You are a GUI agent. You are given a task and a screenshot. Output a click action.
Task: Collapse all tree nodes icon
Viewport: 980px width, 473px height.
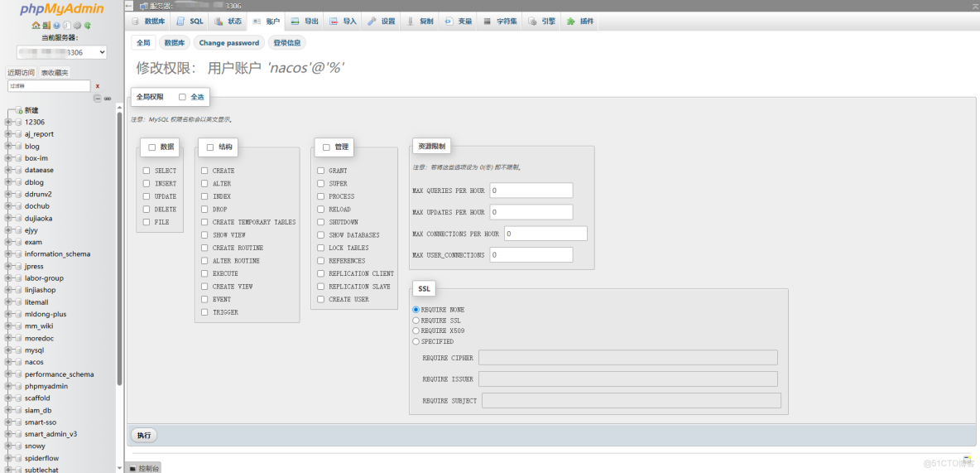coord(98,99)
